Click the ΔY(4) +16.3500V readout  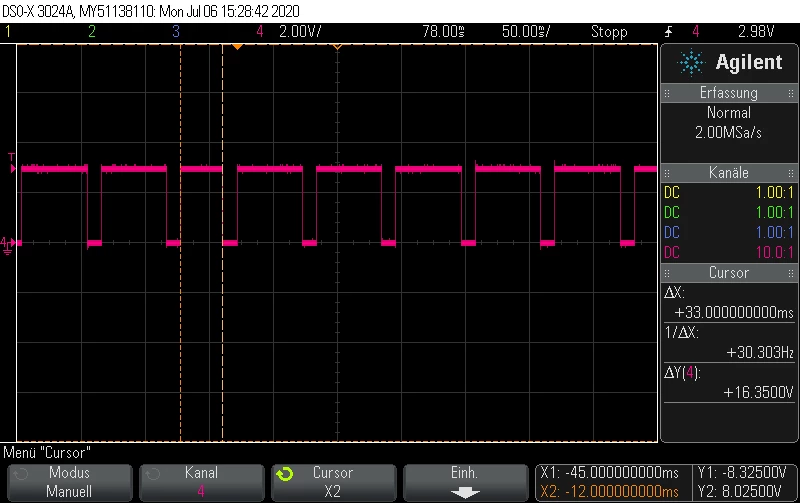[729, 383]
